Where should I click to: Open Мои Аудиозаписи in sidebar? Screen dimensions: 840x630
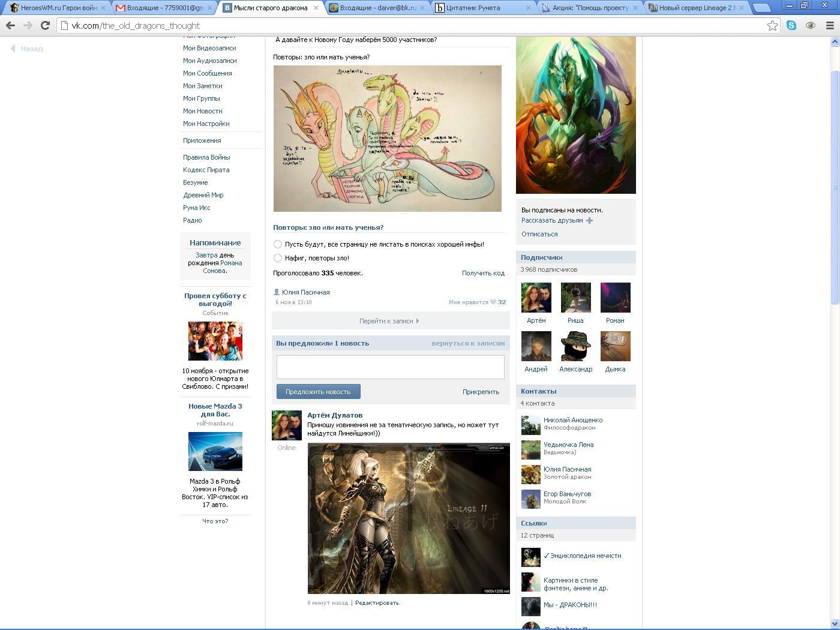(x=209, y=61)
